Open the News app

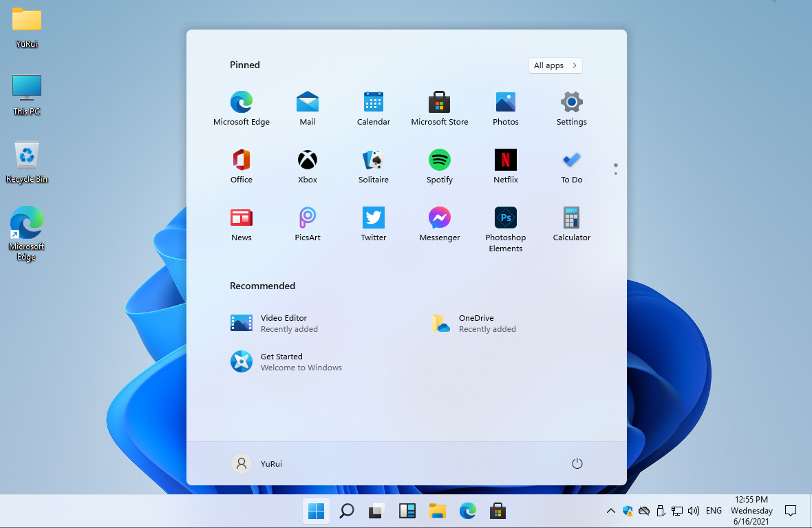[242, 224]
